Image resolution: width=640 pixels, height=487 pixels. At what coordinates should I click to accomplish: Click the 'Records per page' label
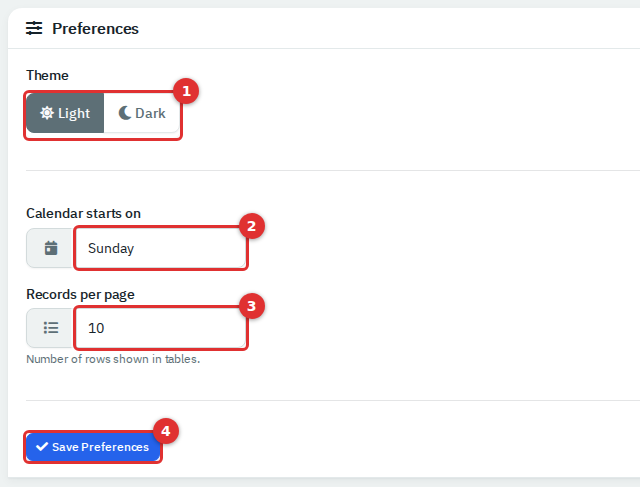click(x=80, y=295)
